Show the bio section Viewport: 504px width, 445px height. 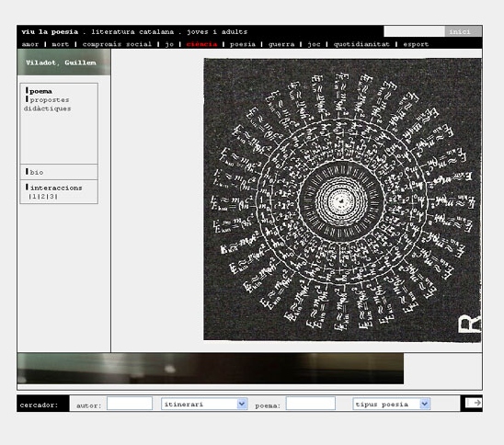pos(36,172)
